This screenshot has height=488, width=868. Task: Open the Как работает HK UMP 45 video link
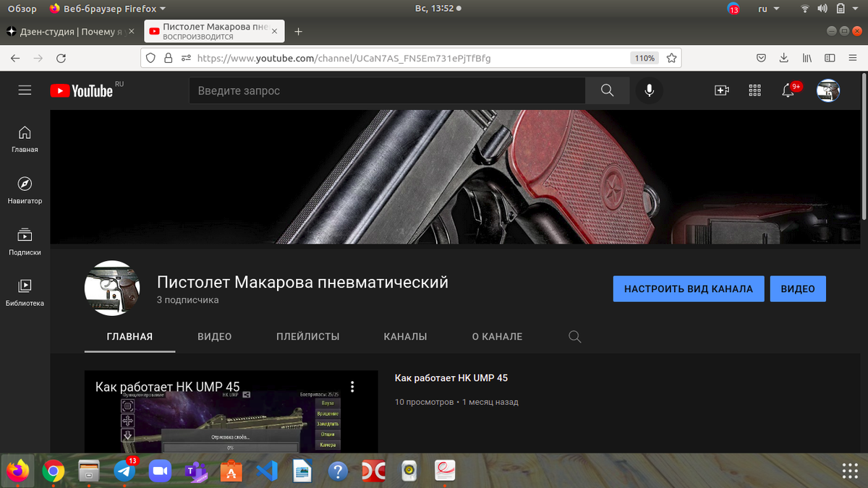point(451,377)
